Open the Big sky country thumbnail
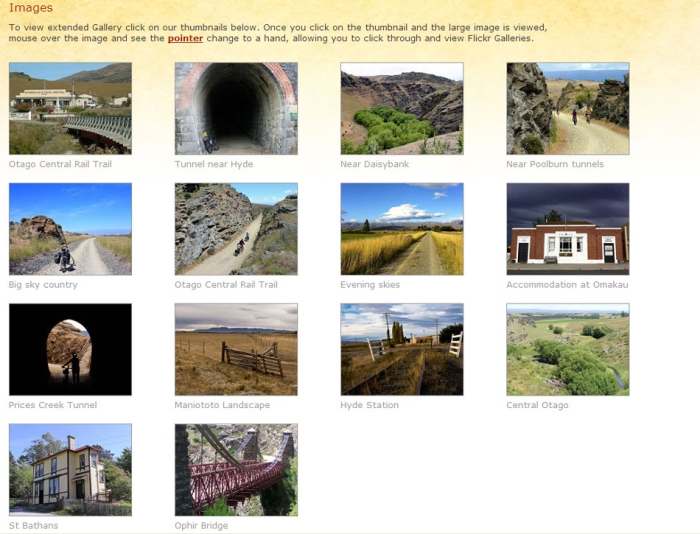This screenshot has width=700, height=534. click(x=70, y=229)
